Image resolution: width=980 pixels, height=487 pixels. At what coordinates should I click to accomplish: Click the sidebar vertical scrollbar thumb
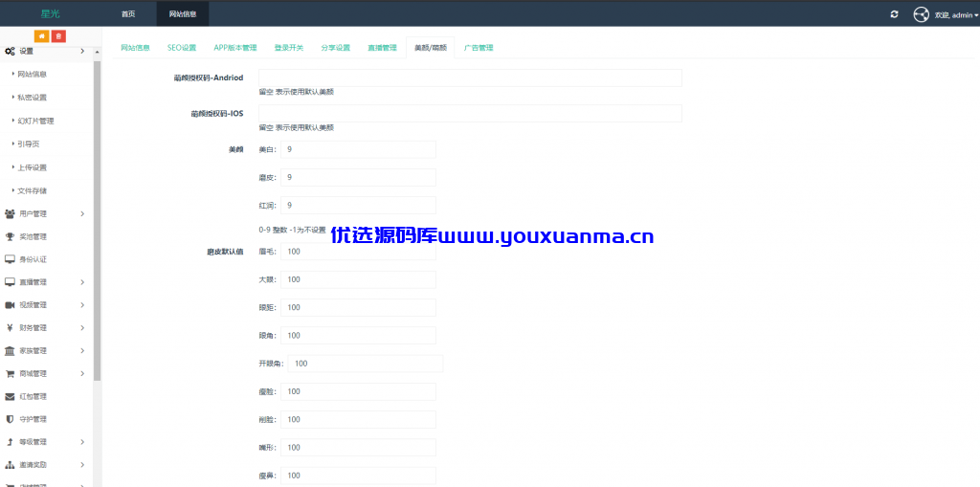(x=97, y=219)
